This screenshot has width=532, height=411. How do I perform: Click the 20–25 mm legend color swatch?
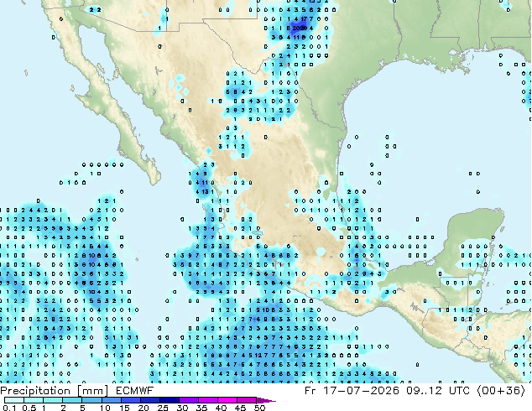(x=149, y=400)
